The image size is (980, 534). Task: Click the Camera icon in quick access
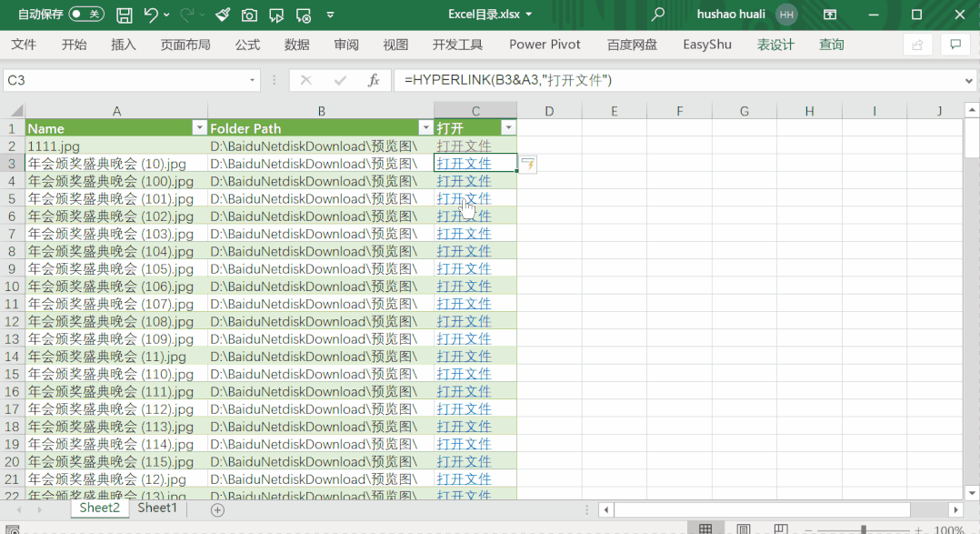249,15
